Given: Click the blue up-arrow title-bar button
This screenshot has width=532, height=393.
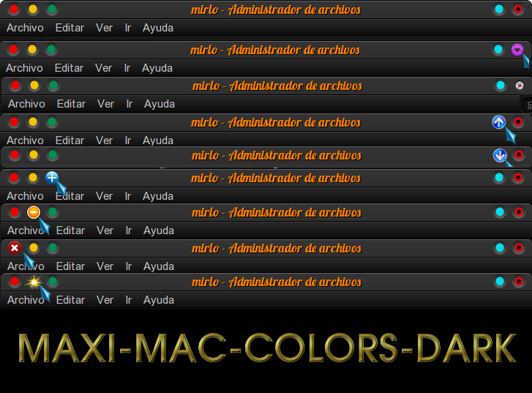Looking at the screenshot, I should click(499, 122).
